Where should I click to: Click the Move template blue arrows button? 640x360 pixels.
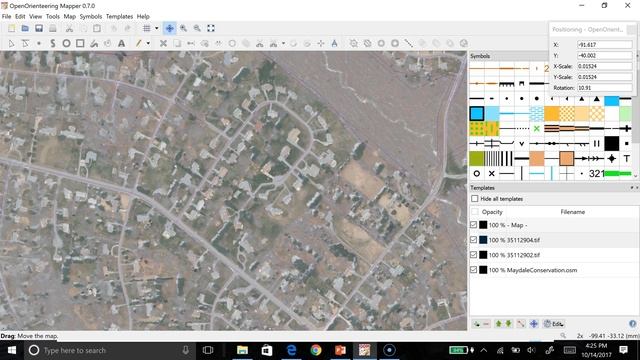[x=534, y=324]
